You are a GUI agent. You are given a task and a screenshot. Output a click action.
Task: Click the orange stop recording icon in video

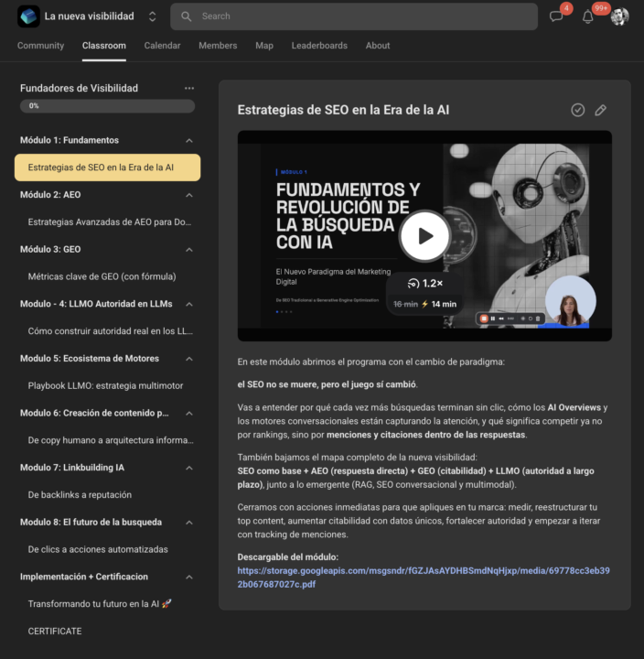[x=484, y=319]
